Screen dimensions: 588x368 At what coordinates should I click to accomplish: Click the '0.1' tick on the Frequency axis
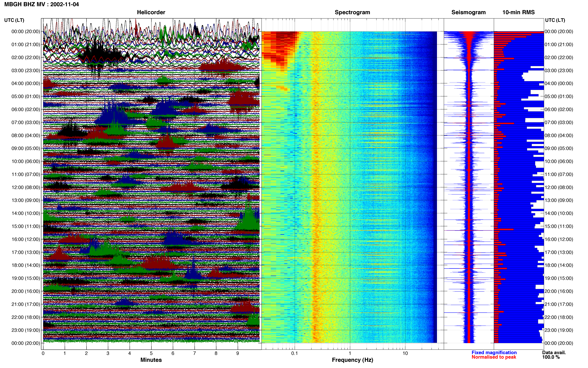click(295, 353)
